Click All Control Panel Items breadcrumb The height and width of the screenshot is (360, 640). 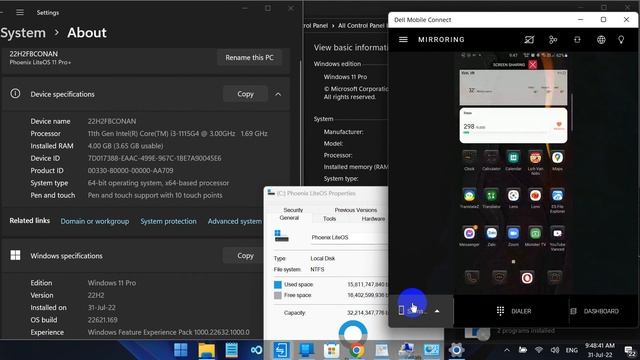[x=362, y=25]
